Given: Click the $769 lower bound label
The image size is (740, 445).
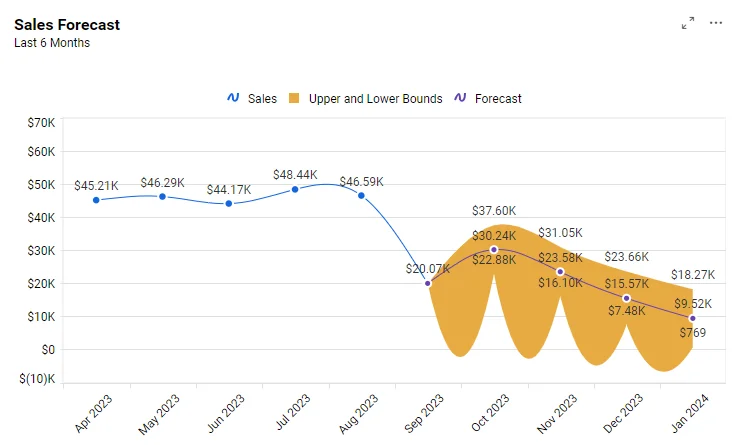Looking at the screenshot, I should (693, 333).
